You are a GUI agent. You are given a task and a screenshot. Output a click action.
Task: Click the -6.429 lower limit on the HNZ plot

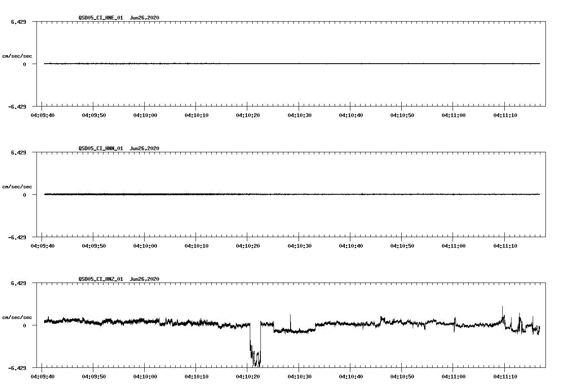[17, 368]
